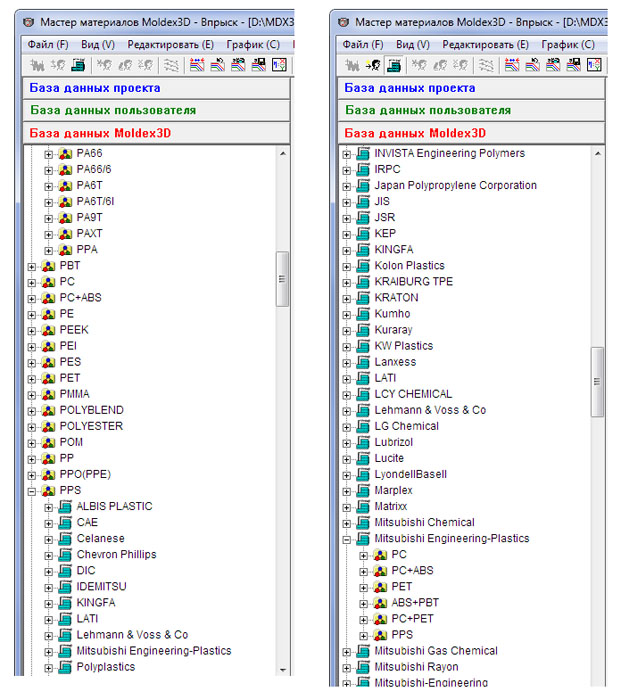Click the polymer icon beside PA9T
The height and width of the screenshot is (700, 621).
[x=65, y=218]
